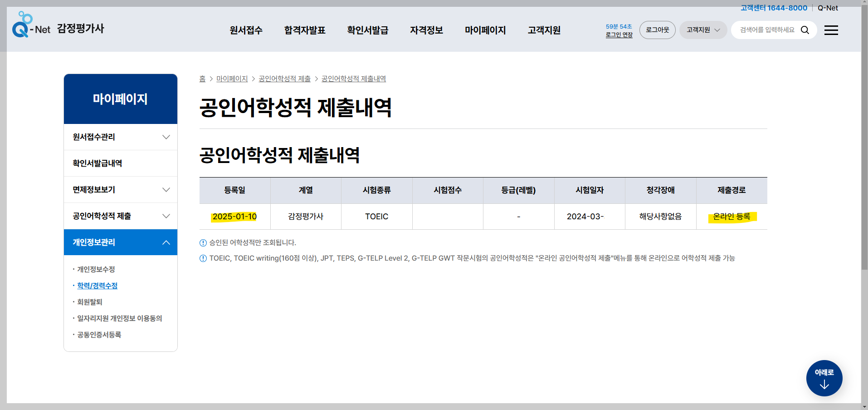Click the 로그아웃 button
The width and height of the screenshot is (868, 410).
click(x=658, y=30)
